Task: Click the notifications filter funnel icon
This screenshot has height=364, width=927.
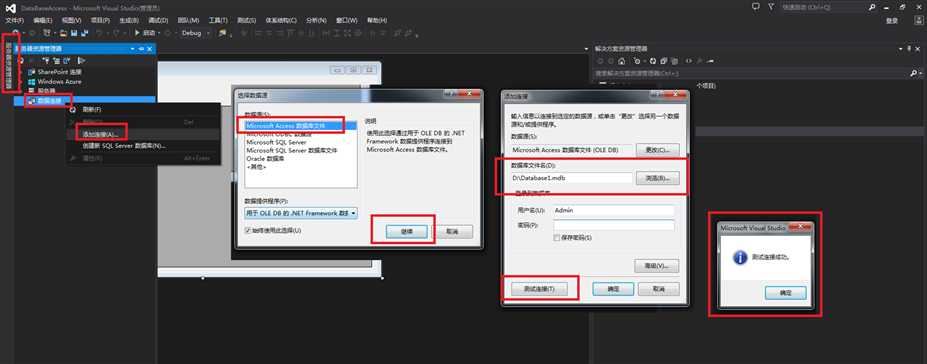Action: point(771,7)
